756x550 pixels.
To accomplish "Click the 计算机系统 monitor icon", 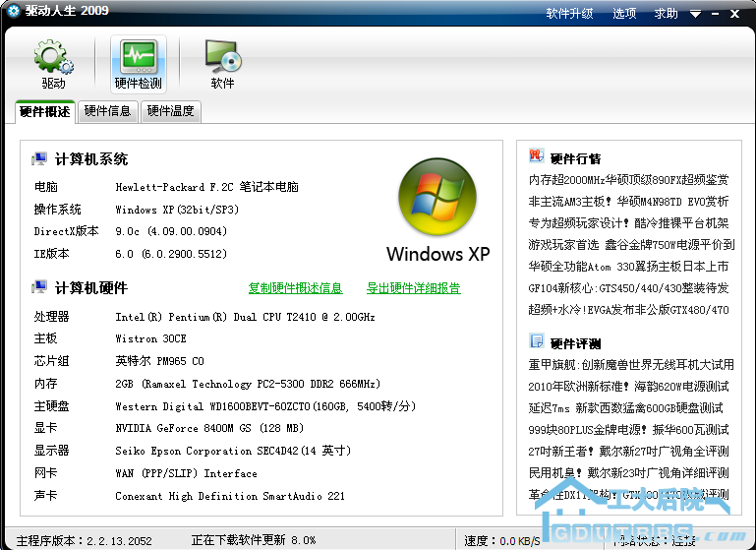I will point(40,158).
